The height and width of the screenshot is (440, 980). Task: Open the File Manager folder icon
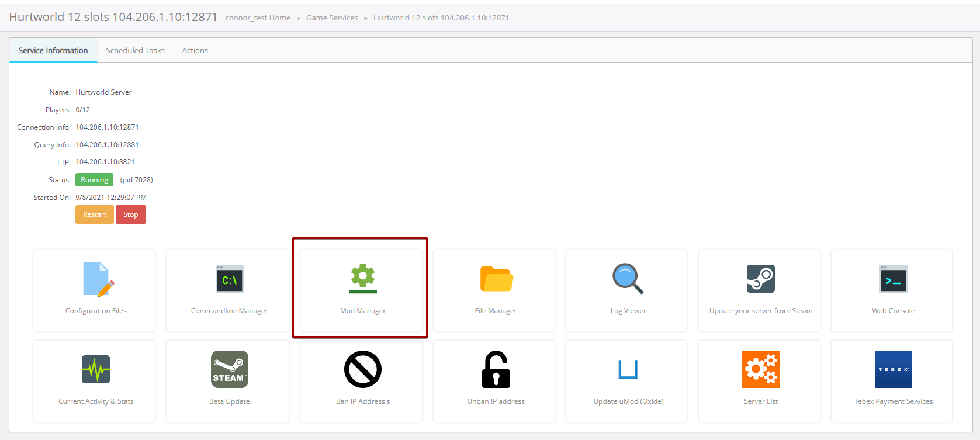[496, 279]
